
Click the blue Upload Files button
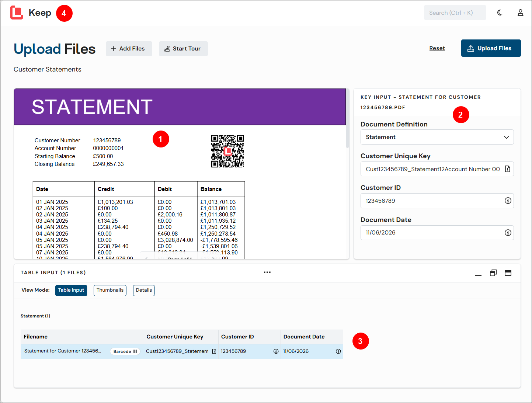(x=491, y=48)
